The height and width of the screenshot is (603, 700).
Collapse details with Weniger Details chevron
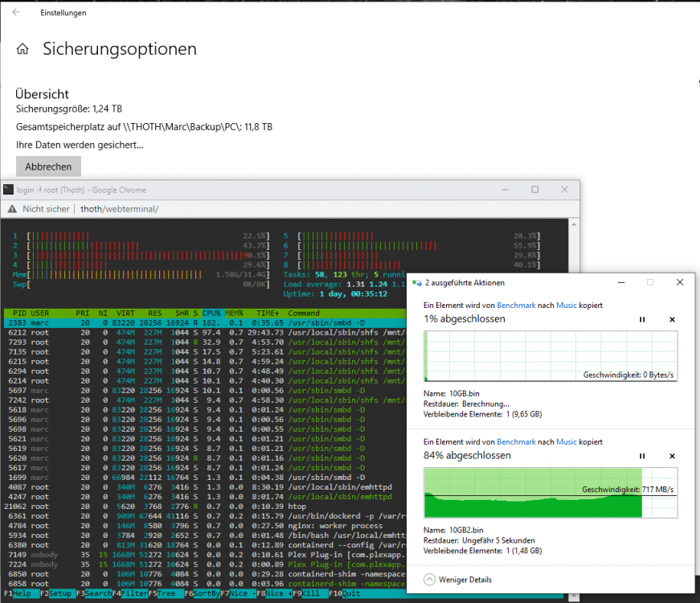[x=429, y=580]
